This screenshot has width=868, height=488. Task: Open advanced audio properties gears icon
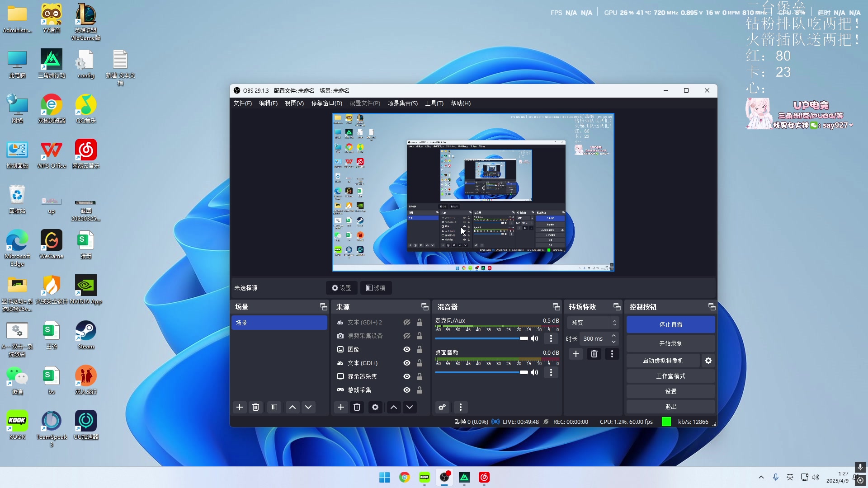click(x=442, y=407)
